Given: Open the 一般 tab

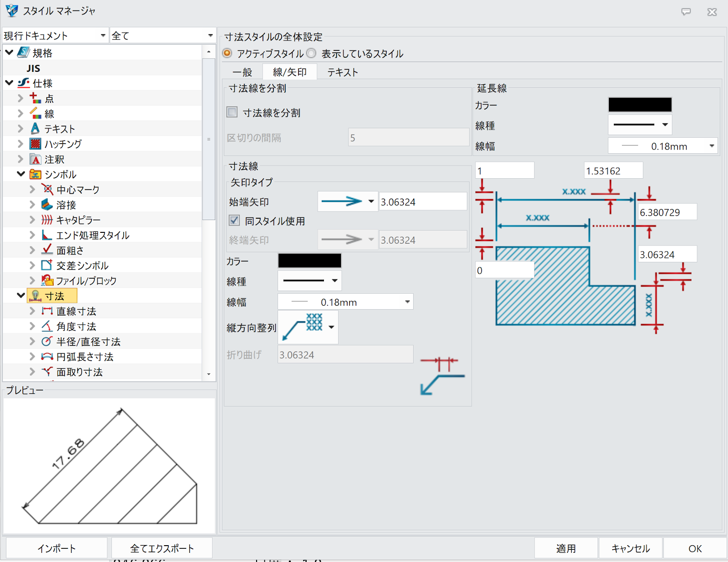Looking at the screenshot, I should click(x=242, y=71).
